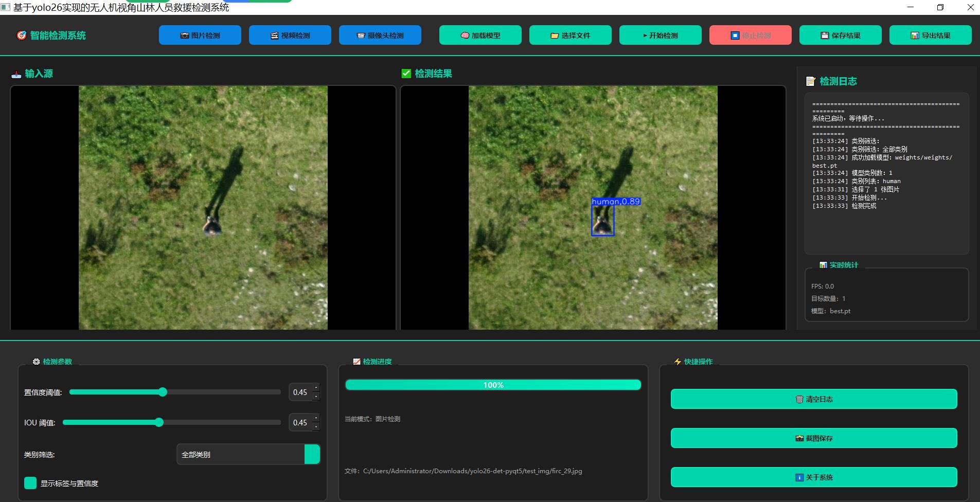The image size is (980, 502).
Task: Click log line '类别筛选: 全部类别'
Action: 860,149
